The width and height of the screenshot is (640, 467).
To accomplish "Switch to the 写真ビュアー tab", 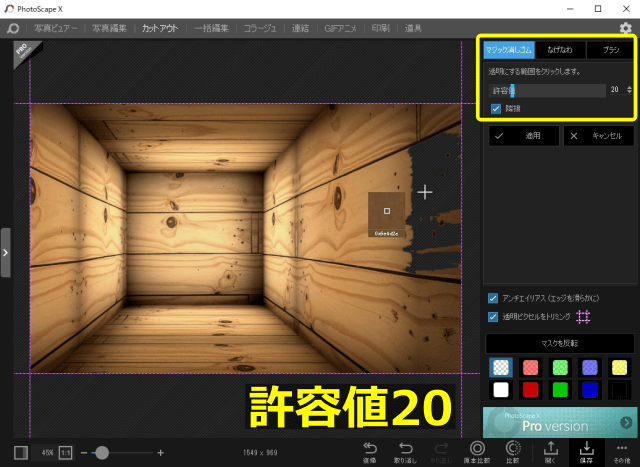I will pos(56,28).
